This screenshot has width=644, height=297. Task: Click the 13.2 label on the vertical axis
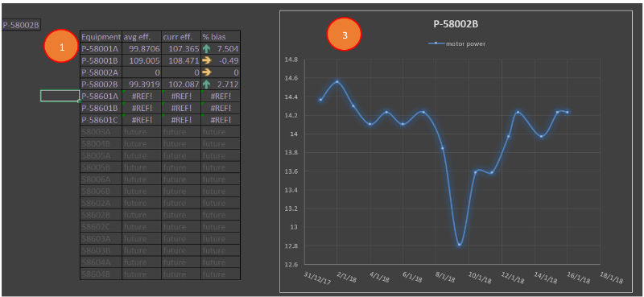point(291,208)
